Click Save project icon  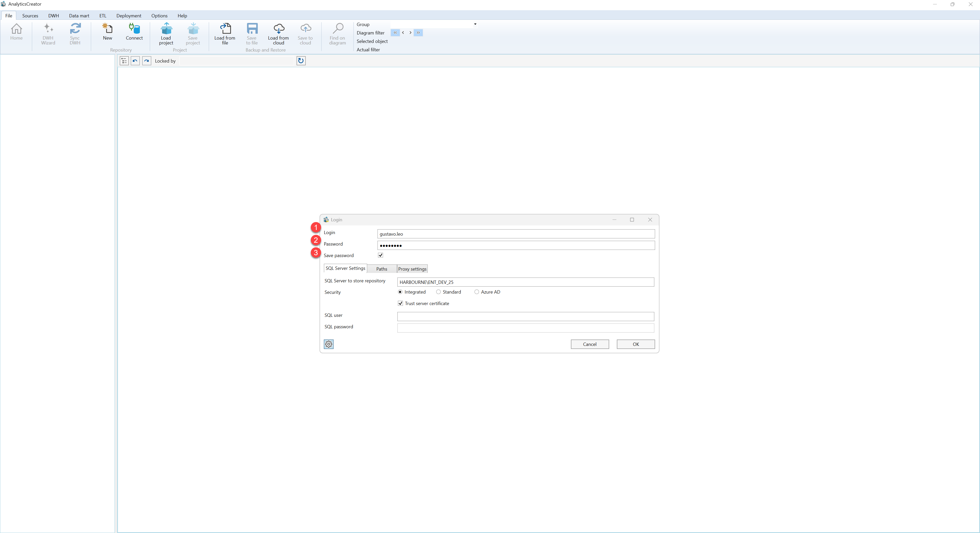pos(193,34)
